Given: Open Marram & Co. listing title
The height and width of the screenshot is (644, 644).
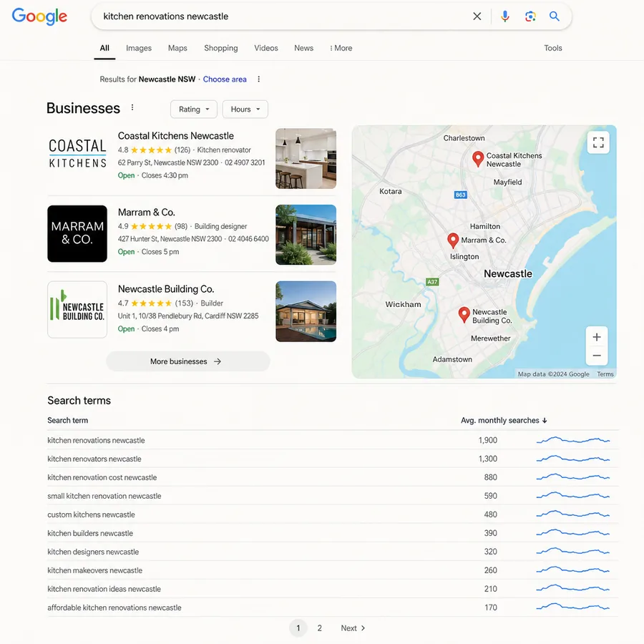Looking at the screenshot, I should coord(147,213).
